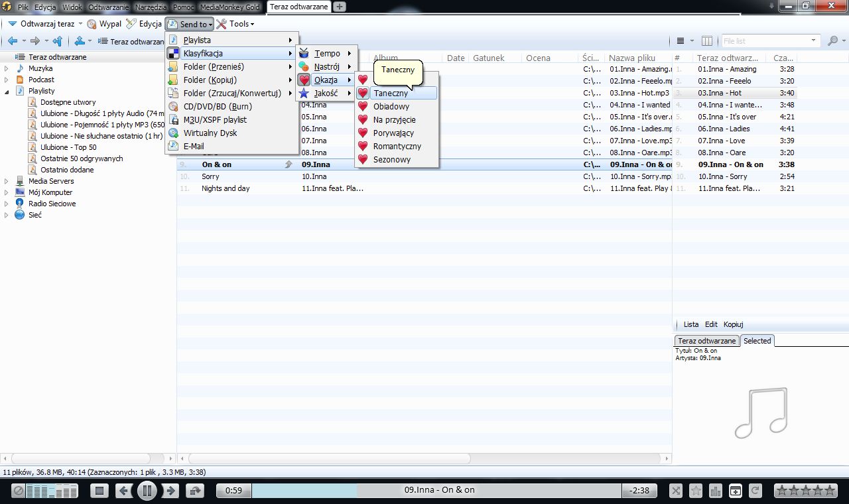Image resolution: width=849 pixels, height=504 pixels.
Task: Collapse the Playlisty tree node
Action: tap(7, 91)
